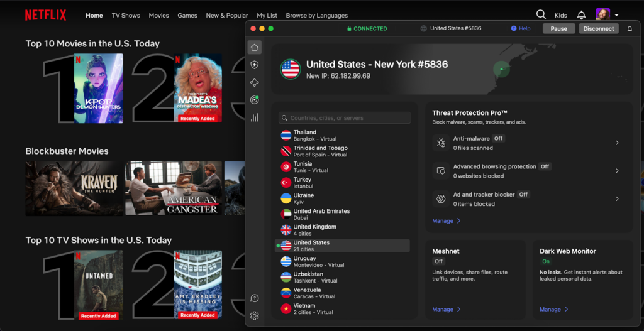
Task: Open the Threat Protection shield sidebar icon
Action: (x=255, y=65)
